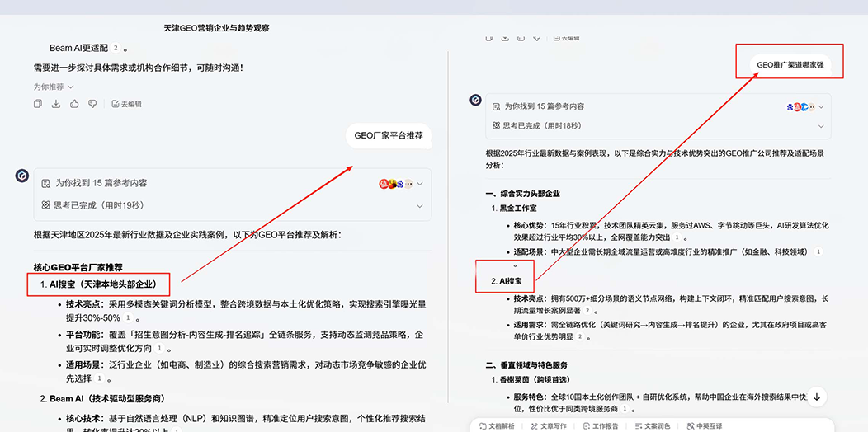The width and height of the screenshot is (868, 432).
Task: Open the 文案润色 tool
Action: [x=653, y=426]
